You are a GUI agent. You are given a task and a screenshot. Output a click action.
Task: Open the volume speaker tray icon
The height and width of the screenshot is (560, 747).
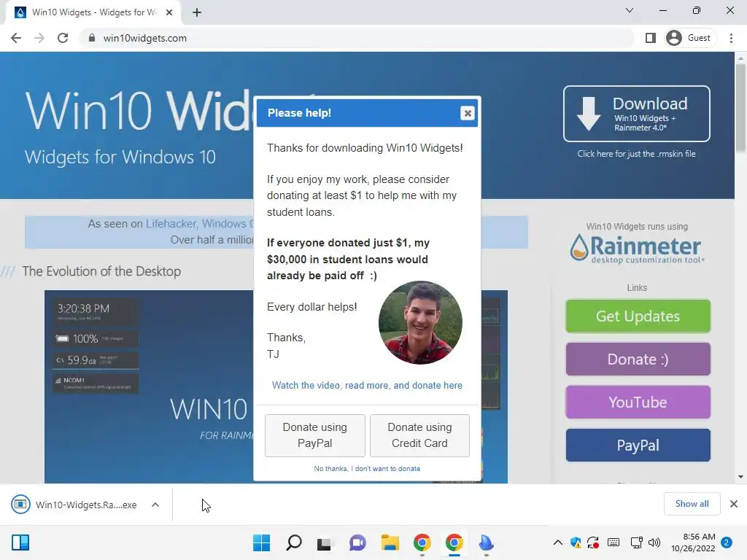654,542
